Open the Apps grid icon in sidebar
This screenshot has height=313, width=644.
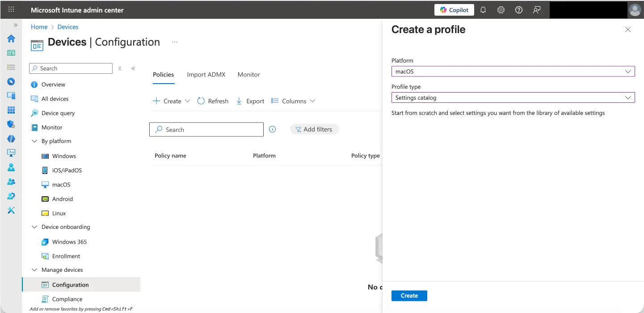[11, 110]
